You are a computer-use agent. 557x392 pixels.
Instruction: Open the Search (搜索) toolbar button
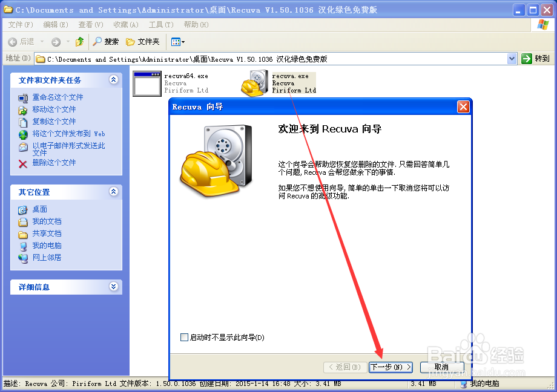pyautogui.click(x=106, y=42)
